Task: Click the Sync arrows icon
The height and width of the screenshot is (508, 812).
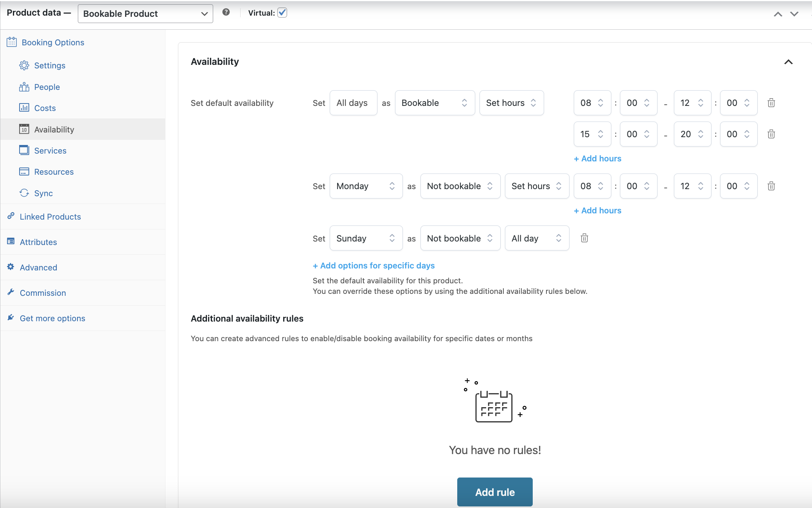Action: [24, 193]
